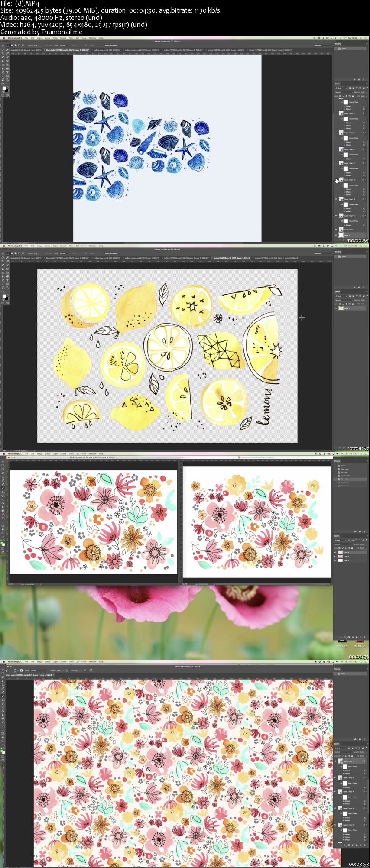Select the Eraser tool in the two-window floral frame
370x868 pixels.
pyautogui.click(x=3, y=499)
